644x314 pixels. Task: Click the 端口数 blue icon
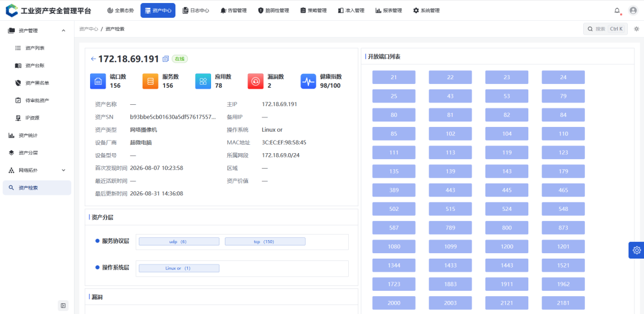click(98, 81)
